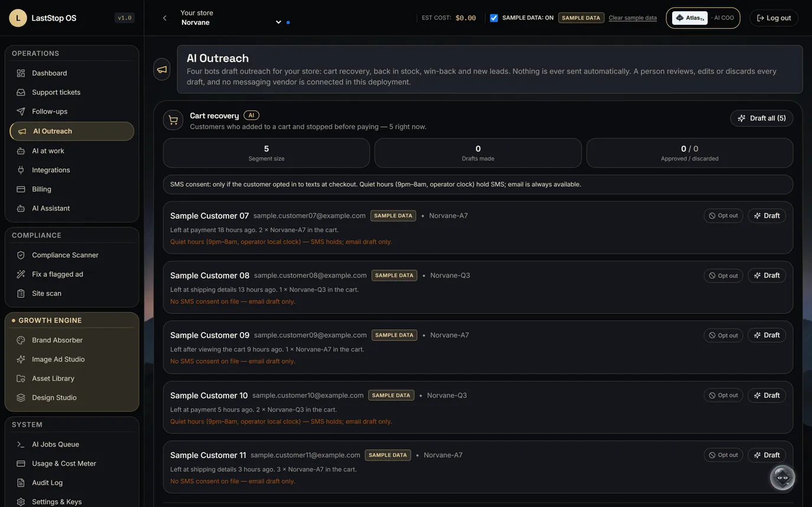Click the v1.0 version badge
Viewport: 812px width, 507px height.
point(125,18)
